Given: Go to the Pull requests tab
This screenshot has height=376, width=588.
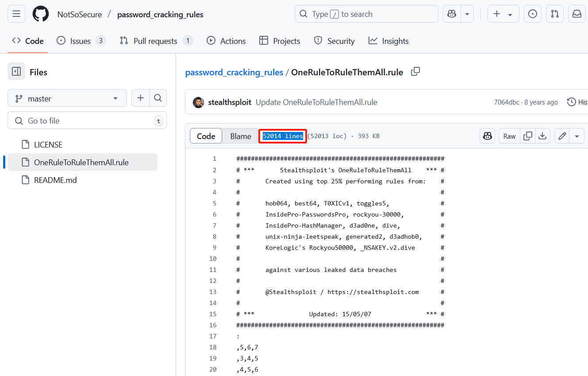Looking at the screenshot, I should click(155, 41).
